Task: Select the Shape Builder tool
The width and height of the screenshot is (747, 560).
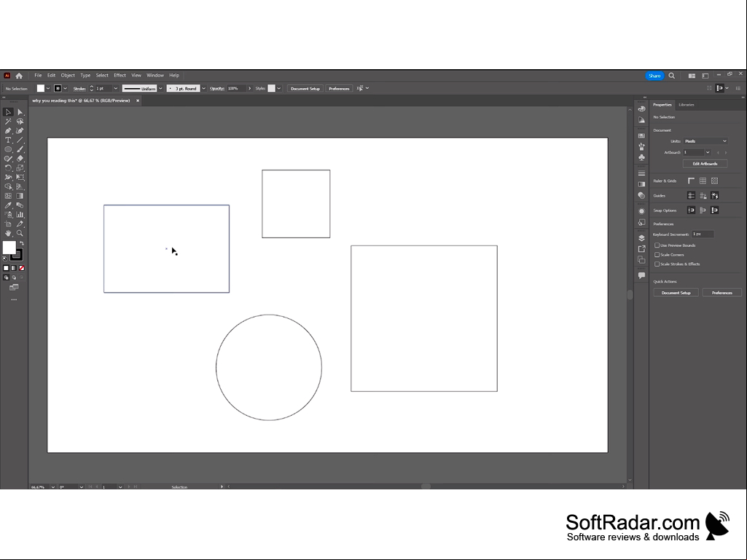Action: click(x=8, y=186)
